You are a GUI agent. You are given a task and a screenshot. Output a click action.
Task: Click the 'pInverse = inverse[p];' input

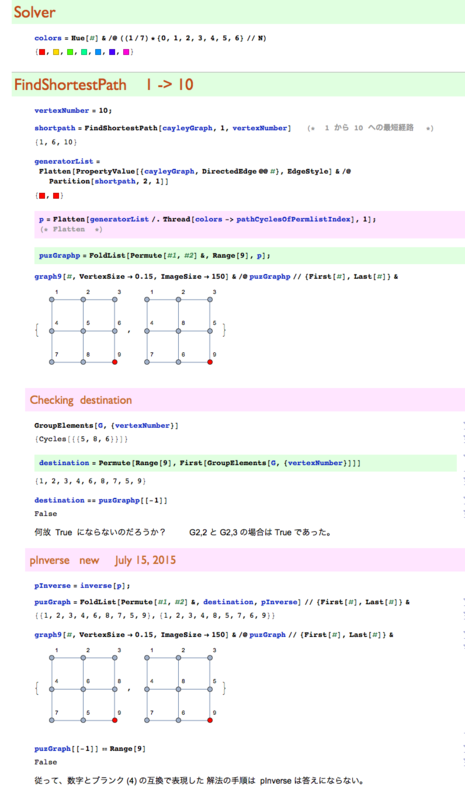82,586
